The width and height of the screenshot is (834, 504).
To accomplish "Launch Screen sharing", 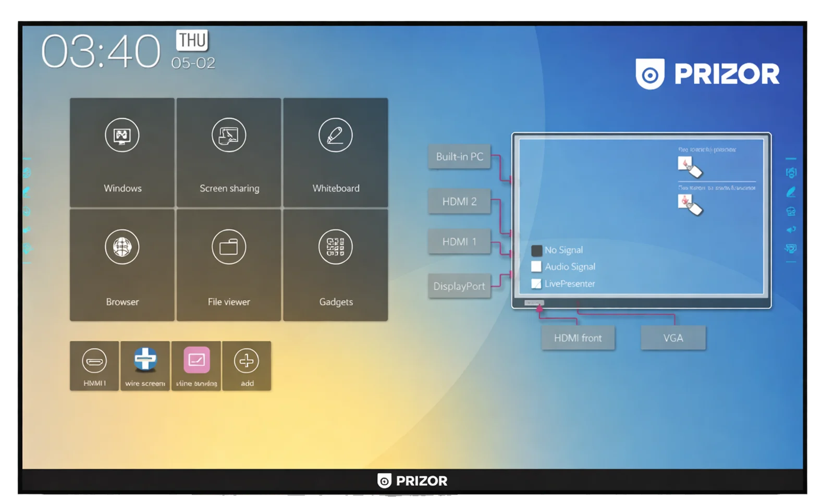I will tap(229, 152).
